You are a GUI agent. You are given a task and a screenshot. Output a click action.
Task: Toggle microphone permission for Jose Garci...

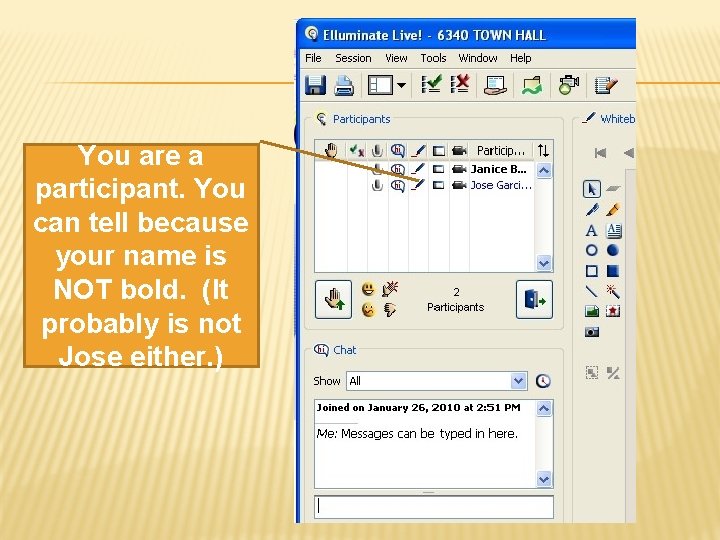click(x=377, y=185)
